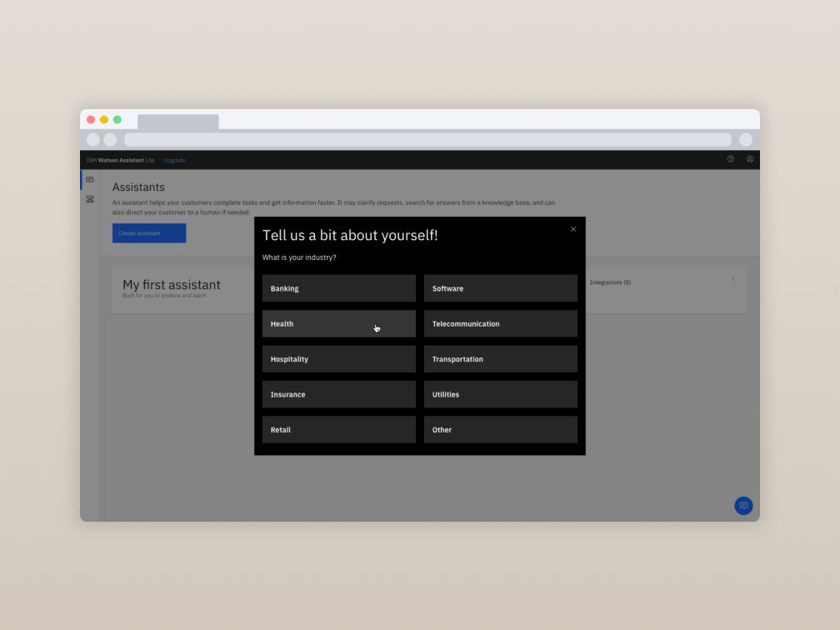This screenshot has width=840, height=630.
Task: Open the user profile icon
Action: pyautogui.click(x=750, y=159)
